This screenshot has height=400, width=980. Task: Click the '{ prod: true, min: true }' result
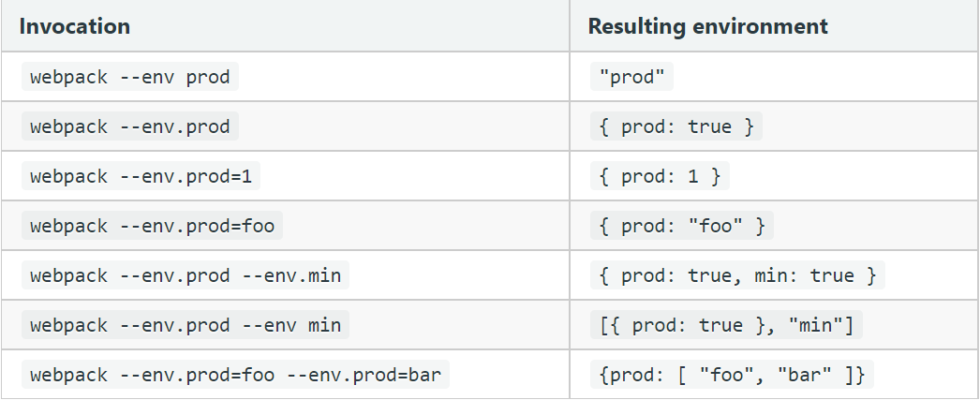click(x=736, y=275)
